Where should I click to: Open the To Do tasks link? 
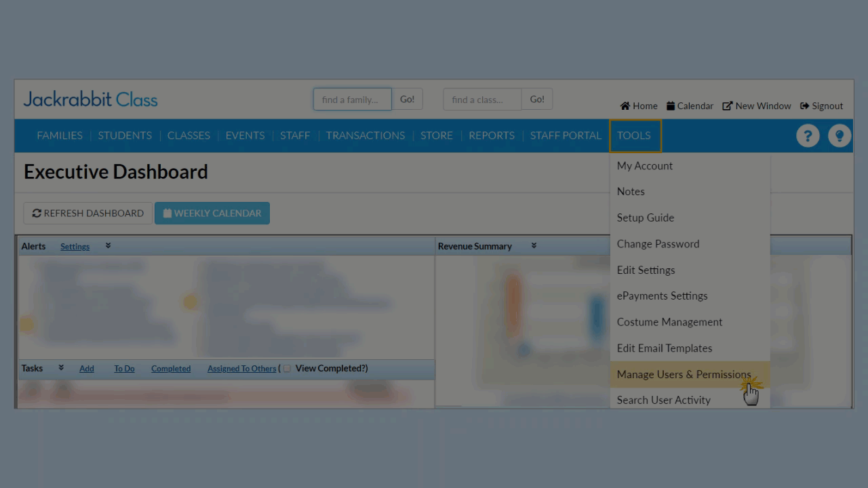pos(124,369)
